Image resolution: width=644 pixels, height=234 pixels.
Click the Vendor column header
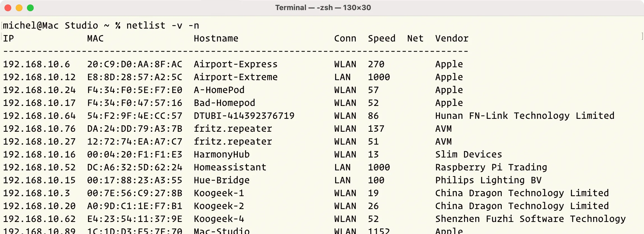click(x=452, y=38)
